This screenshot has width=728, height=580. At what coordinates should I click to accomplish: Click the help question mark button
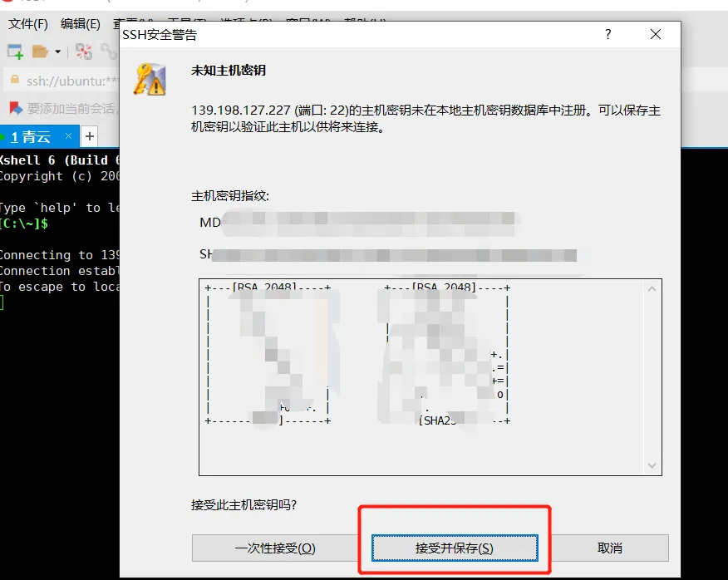pos(608,35)
